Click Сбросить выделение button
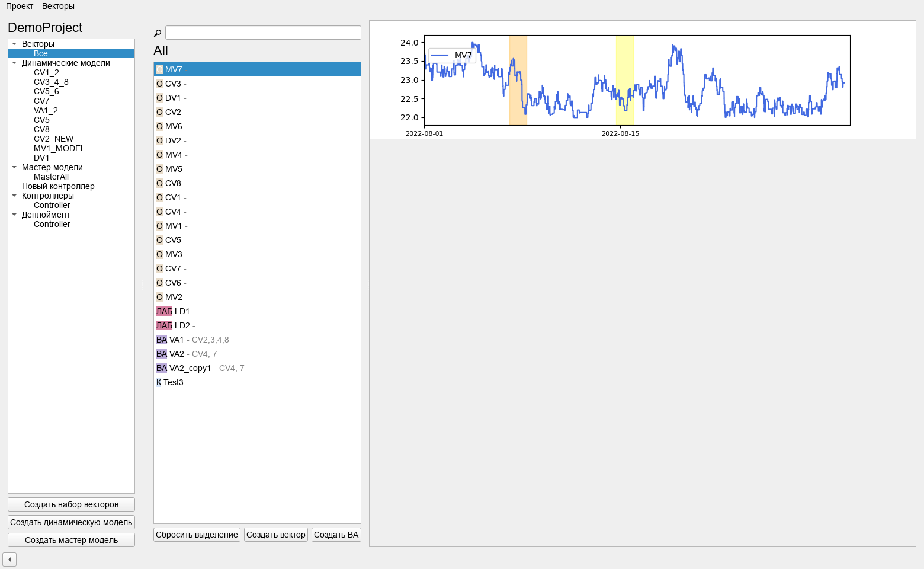This screenshot has width=924, height=569. 197,535
